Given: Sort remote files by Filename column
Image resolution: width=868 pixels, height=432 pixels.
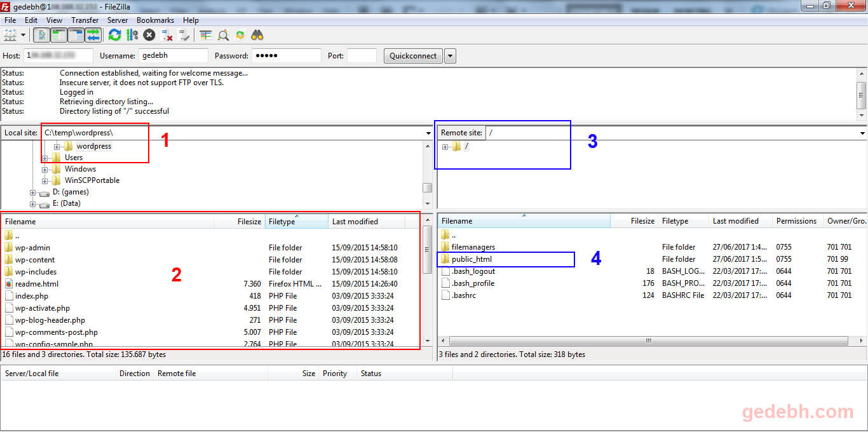Looking at the screenshot, I should click(x=524, y=221).
